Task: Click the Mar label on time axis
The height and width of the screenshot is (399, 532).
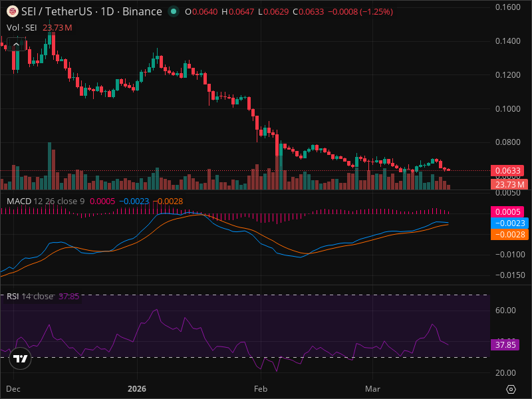Action: click(372, 389)
